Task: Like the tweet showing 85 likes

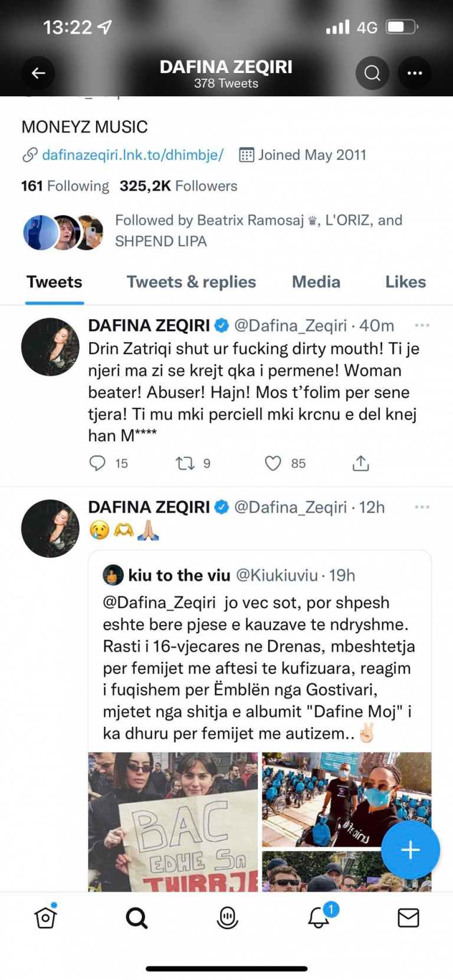Action: pyautogui.click(x=273, y=463)
